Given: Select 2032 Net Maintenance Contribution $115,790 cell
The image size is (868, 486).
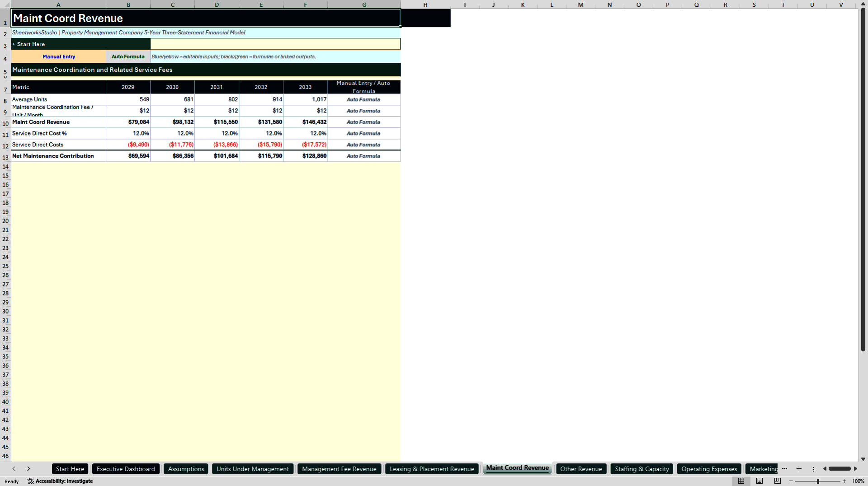Looking at the screenshot, I should (261, 156).
